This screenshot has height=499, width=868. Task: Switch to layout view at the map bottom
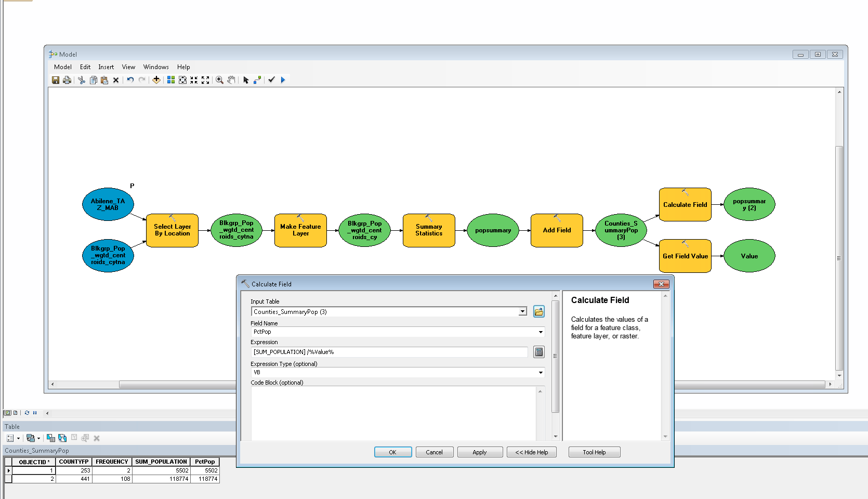click(x=15, y=413)
